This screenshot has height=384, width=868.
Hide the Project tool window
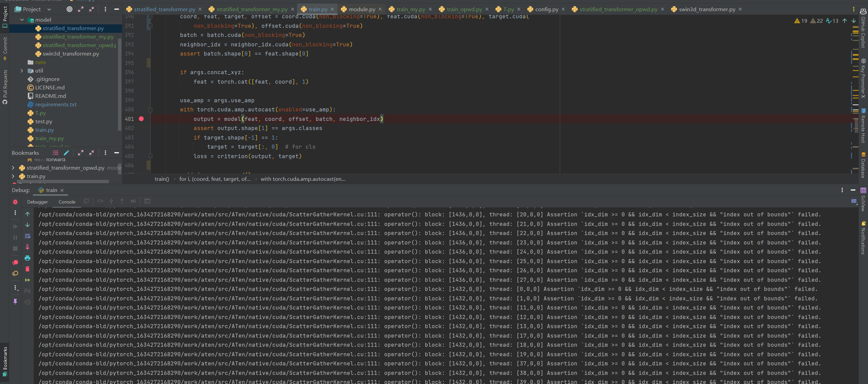(116, 9)
